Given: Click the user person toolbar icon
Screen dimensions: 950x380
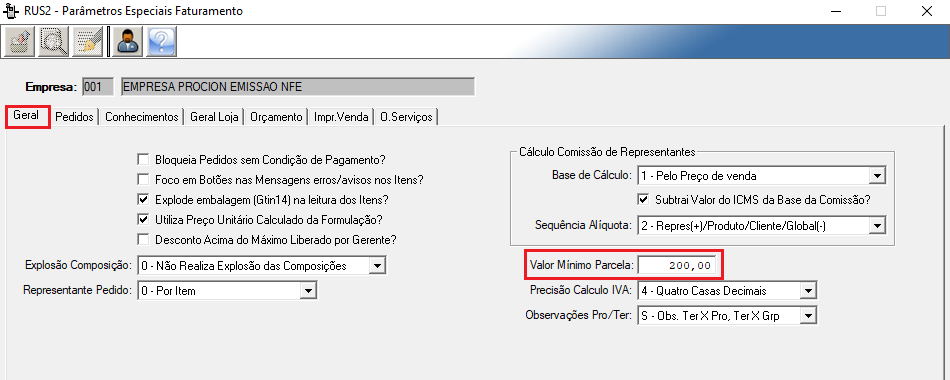Looking at the screenshot, I should (128, 42).
